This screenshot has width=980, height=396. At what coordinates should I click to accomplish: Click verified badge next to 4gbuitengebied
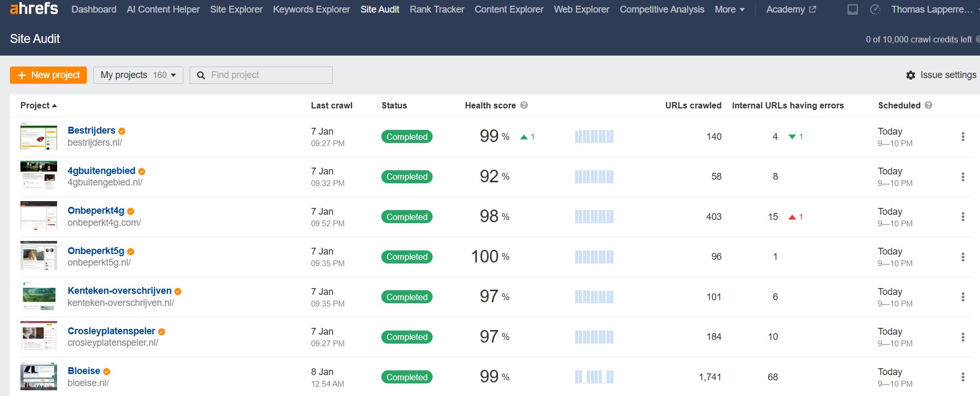click(141, 171)
